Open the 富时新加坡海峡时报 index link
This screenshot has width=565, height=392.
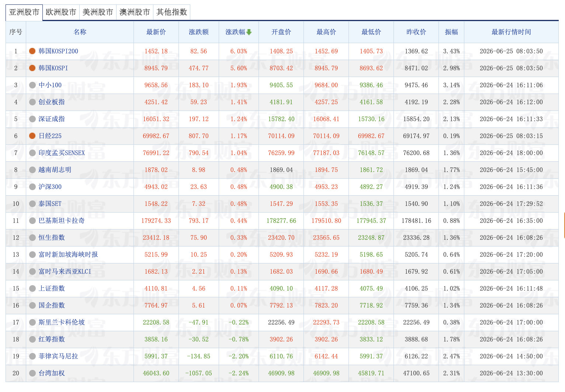(x=68, y=255)
